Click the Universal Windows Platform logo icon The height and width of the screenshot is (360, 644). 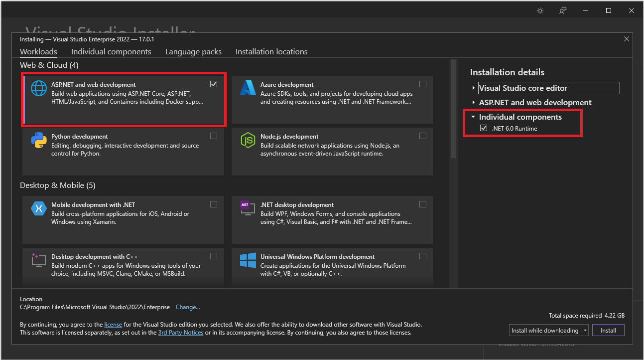tap(248, 260)
